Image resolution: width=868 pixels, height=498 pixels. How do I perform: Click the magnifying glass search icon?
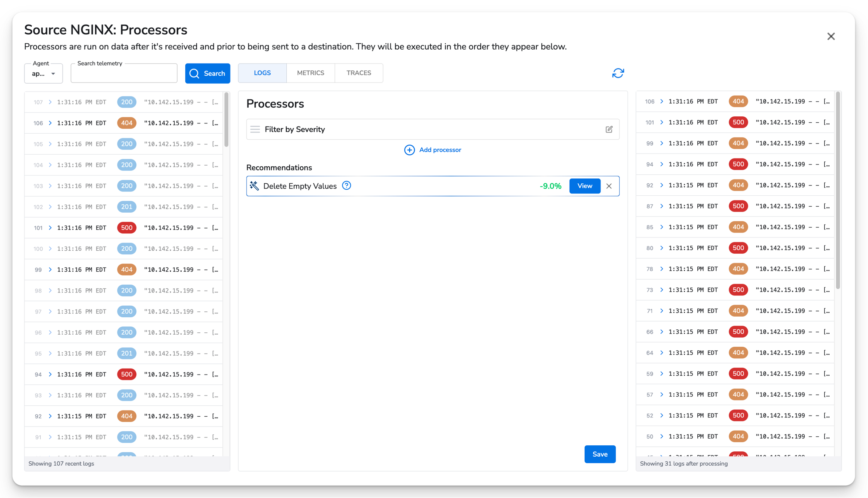click(194, 73)
